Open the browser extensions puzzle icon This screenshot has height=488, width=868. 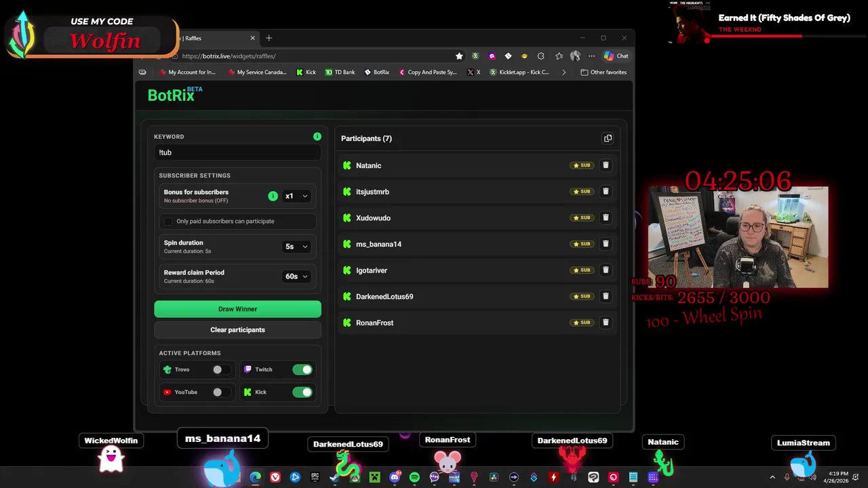[x=540, y=56]
